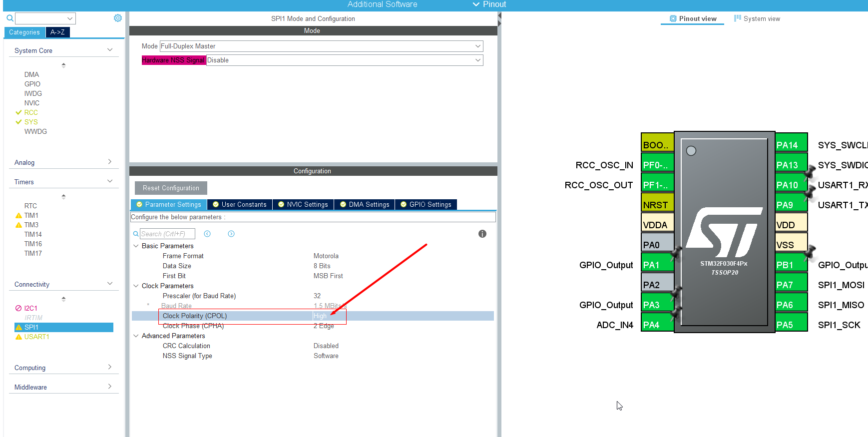This screenshot has height=437, width=868.
Task: Switch to the A->Z tab
Action: (57, 32)
